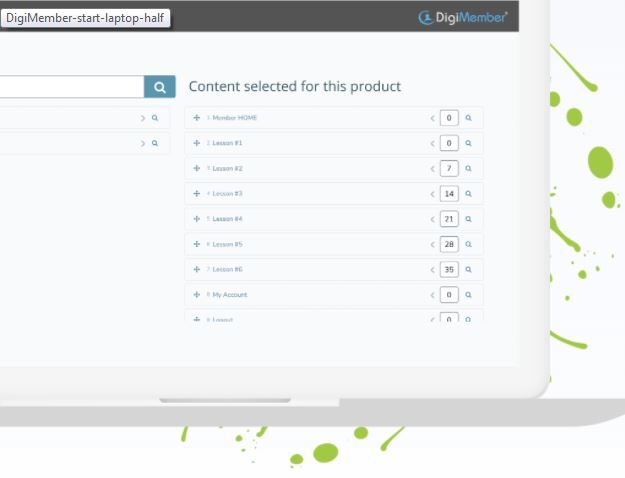625x478 pixels.
Task: Grab the move handle for Lesson #2
Action: click(x=197, y=168)
